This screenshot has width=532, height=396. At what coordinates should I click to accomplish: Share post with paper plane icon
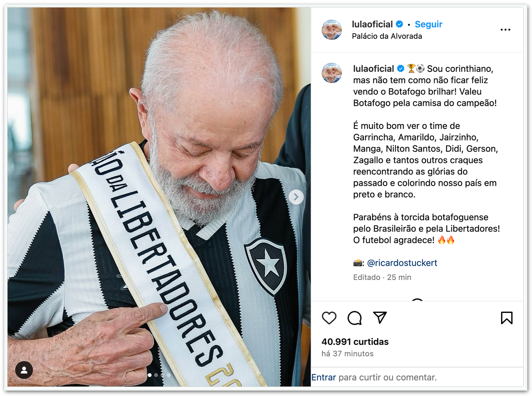pyautogui.click(x=380, y=318)
